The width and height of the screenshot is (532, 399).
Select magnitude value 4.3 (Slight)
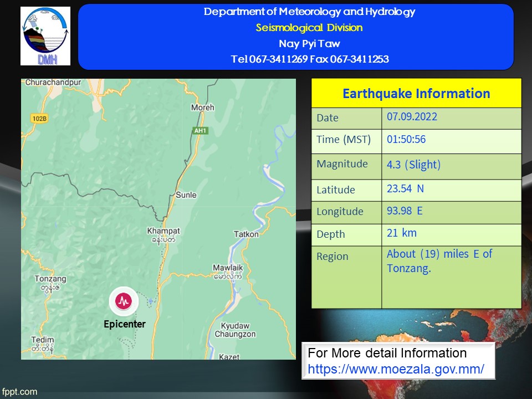pos(413,165)
